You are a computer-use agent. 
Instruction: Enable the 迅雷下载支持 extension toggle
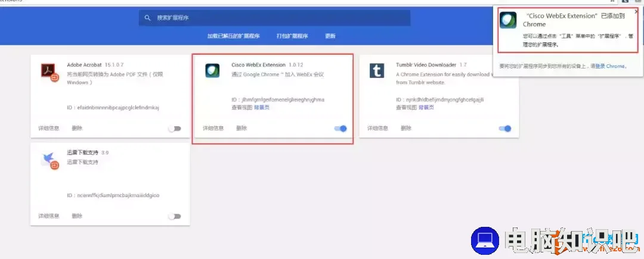pos(175,216)
